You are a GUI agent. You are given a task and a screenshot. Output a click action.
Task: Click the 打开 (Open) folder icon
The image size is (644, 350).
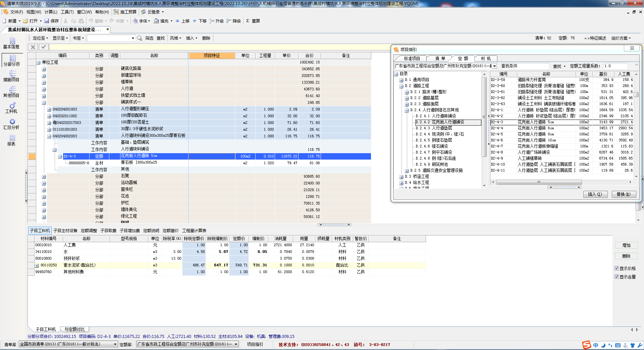(x=25, y=21)
